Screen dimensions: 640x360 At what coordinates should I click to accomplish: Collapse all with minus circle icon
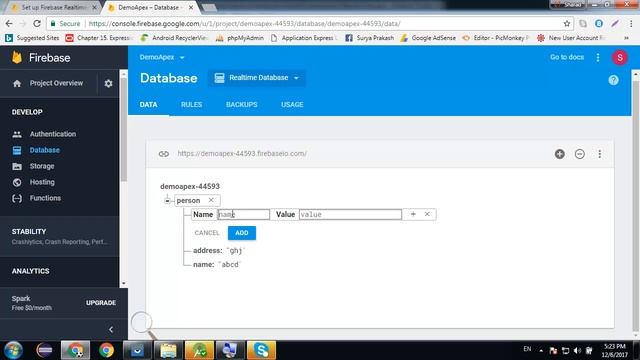580,154
